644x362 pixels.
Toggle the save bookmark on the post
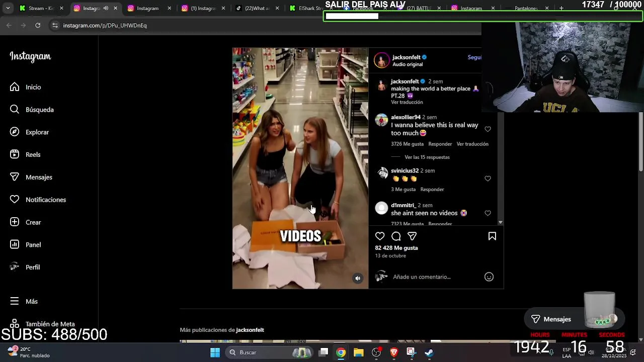(492, 236)
